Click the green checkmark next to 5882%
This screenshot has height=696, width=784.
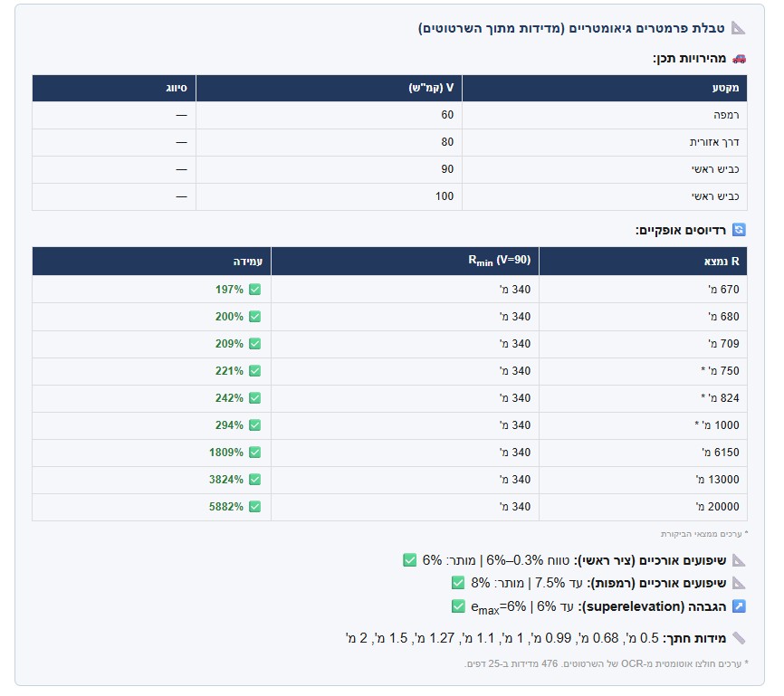click(x=254, y=507)
